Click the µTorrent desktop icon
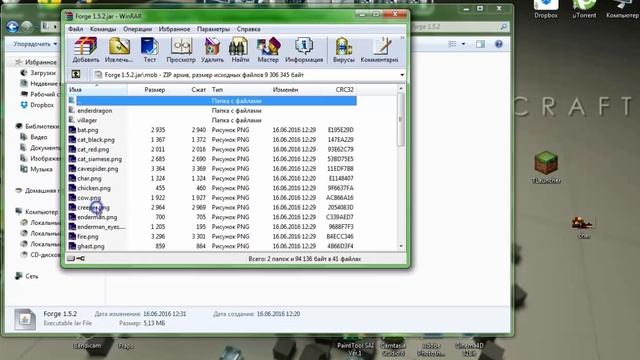Viewport: 640px width, 360px height. point(584,9)
